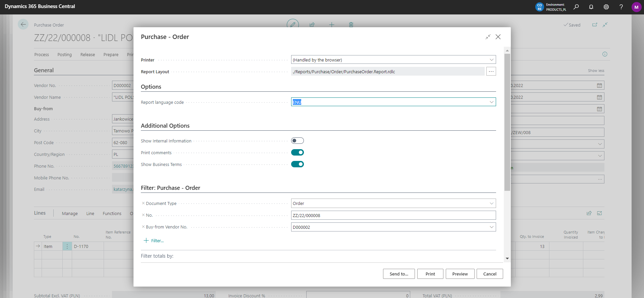Open the Process menu
This screenshot has height=298, width=644.
(42, 54)
